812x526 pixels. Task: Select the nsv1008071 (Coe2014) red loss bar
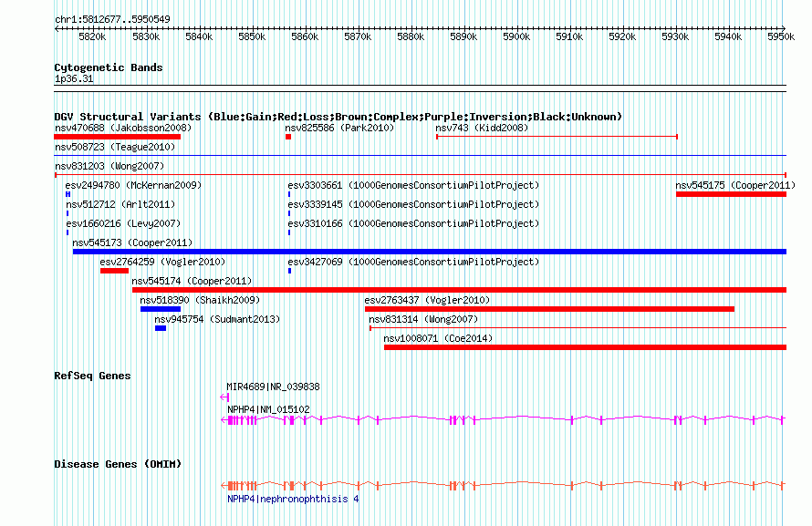[x=584, y=347]
